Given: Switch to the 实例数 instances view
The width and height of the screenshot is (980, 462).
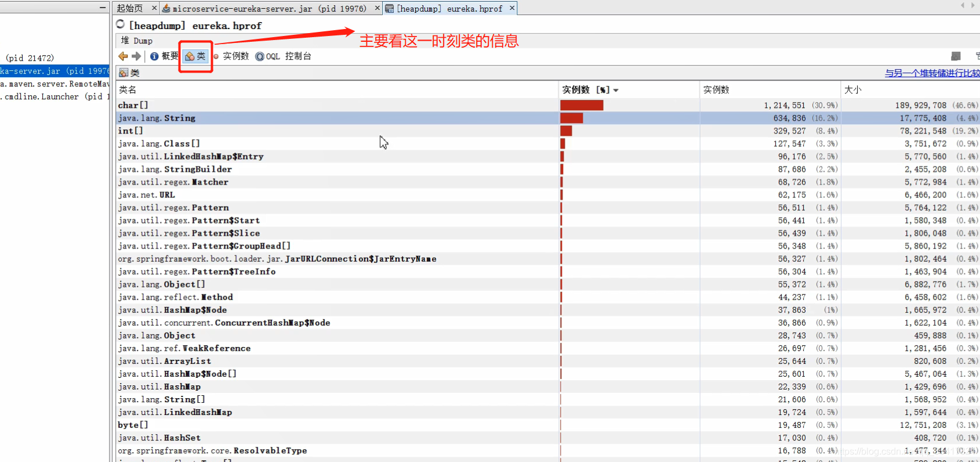Looking at the screenshot, I should click(x=231, y=56).
